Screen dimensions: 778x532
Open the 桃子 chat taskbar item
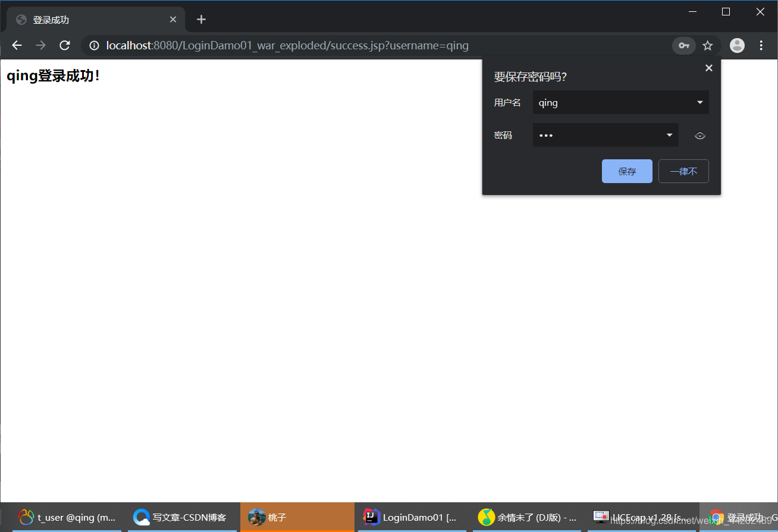tap(297, 517)
